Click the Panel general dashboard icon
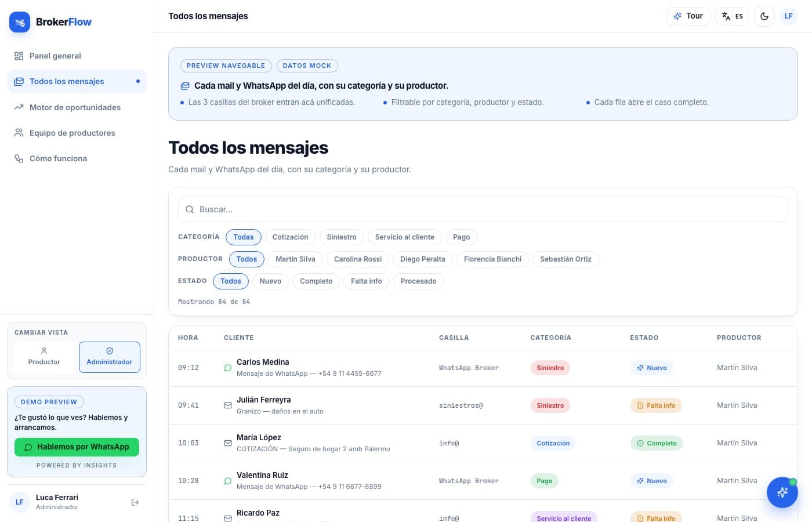 19,56
